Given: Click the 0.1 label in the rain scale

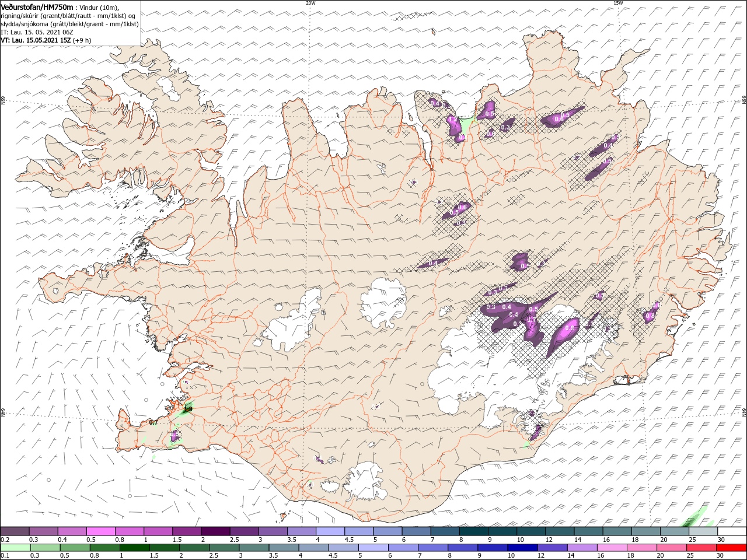Looking at the screenshot, I should point(4,556).
